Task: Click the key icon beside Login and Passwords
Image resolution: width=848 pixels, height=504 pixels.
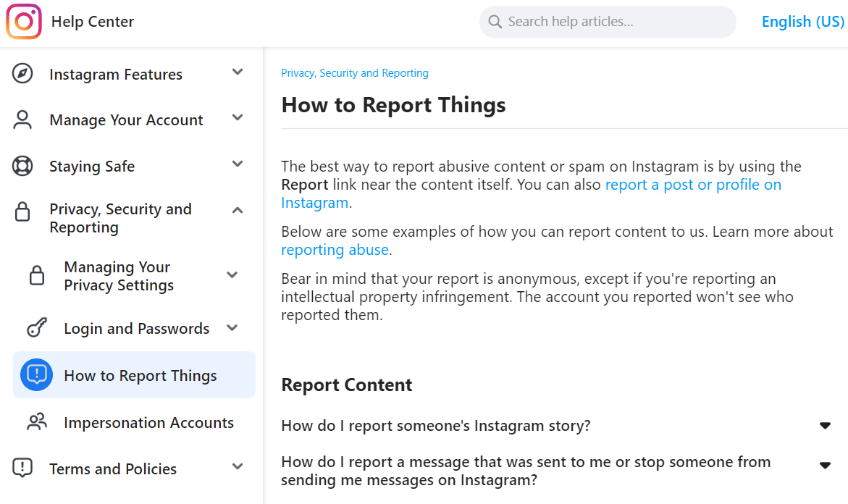Action: (37, 328)
